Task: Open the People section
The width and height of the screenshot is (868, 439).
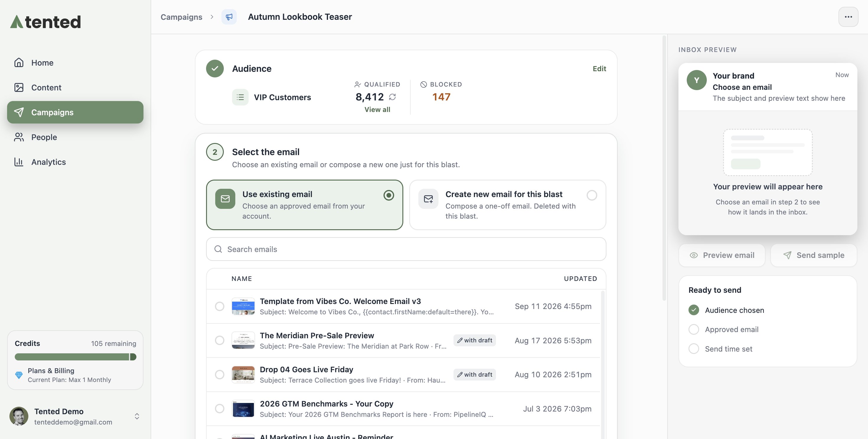Action: pos(75,137)
